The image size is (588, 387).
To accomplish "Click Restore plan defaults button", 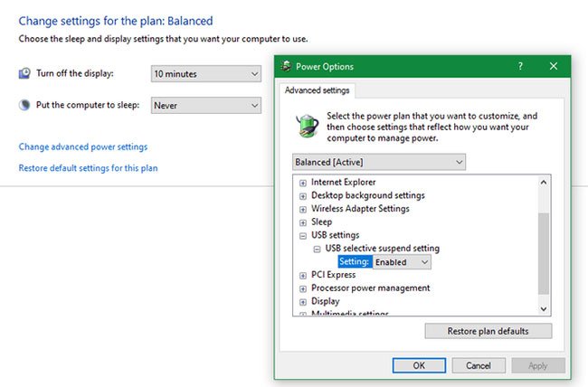I will point(488,331).
